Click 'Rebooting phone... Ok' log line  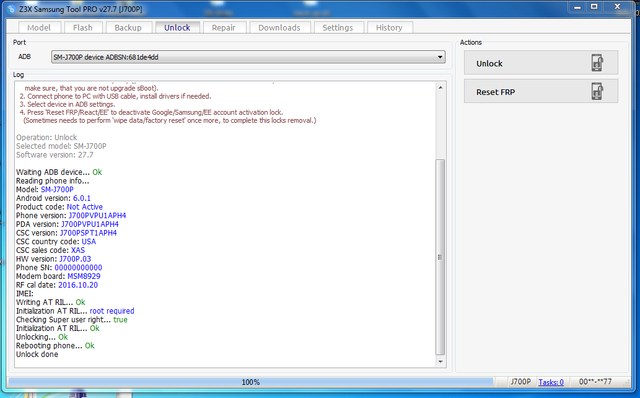55,346
